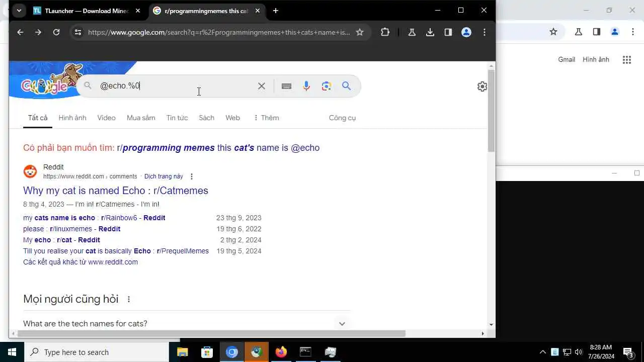Open the Reddit result's three-dot options
The image size is (644, 362).
(x=192, y=176)
